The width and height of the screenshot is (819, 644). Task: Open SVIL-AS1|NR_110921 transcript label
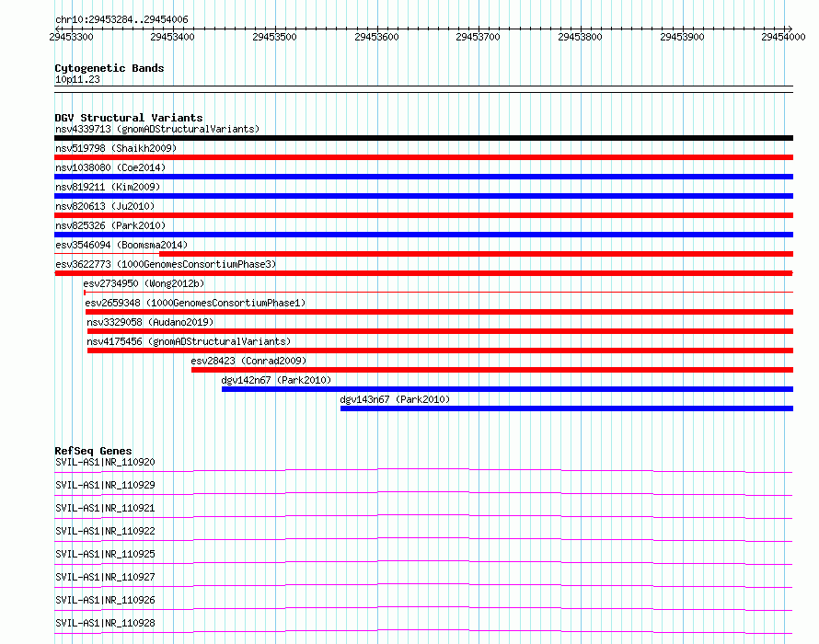(x=105, y=508)
